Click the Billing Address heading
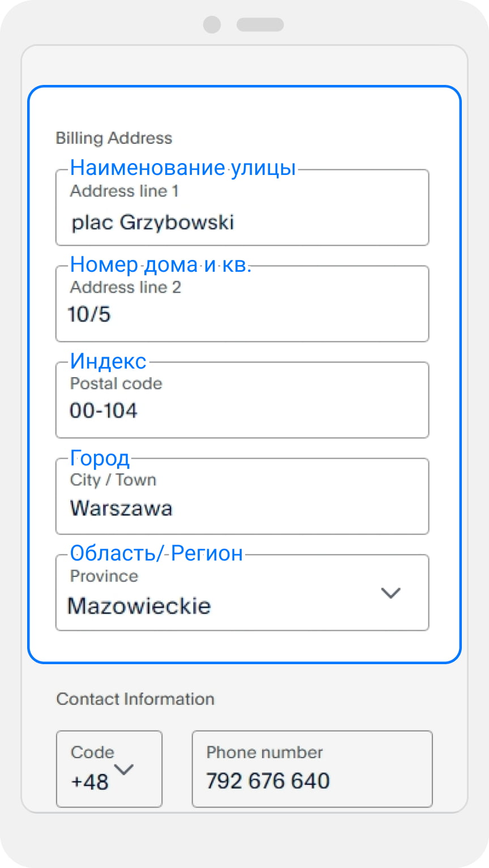489x868 pixels. pyautogui.click(x=114, y=138)
